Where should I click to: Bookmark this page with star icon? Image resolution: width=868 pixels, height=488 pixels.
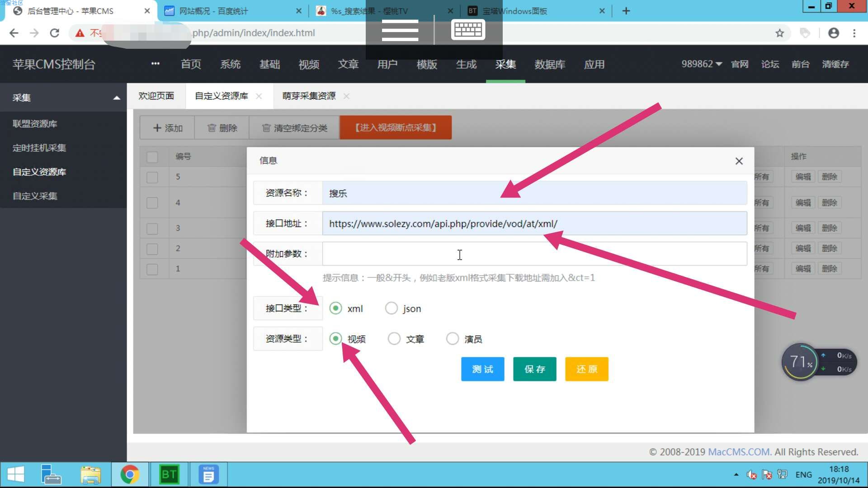click(779, 33)
